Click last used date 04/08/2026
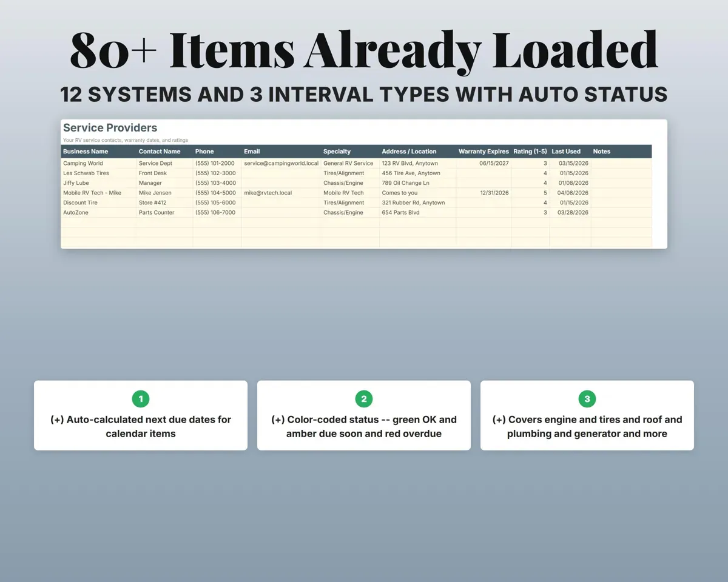This screenshot has height=582, width=728. click(x=570, y=193)
